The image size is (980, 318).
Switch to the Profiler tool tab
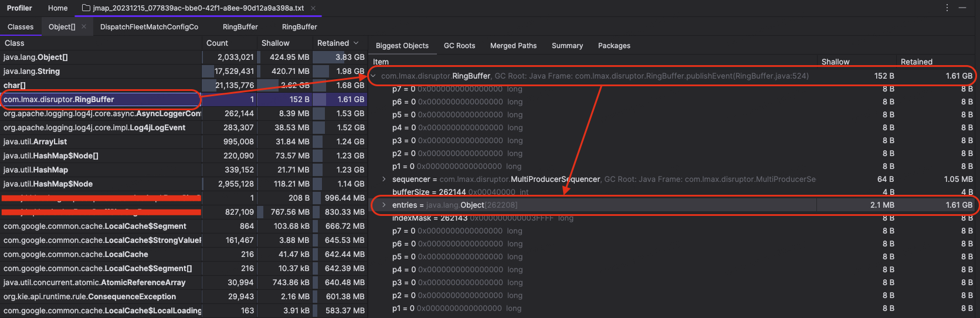(x=19, y=8)
